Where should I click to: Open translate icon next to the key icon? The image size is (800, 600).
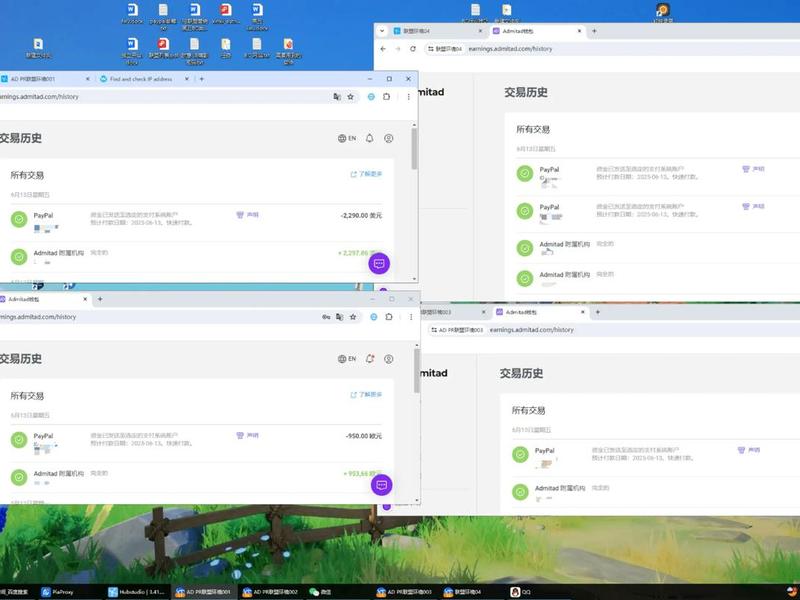tap(339, 317)
